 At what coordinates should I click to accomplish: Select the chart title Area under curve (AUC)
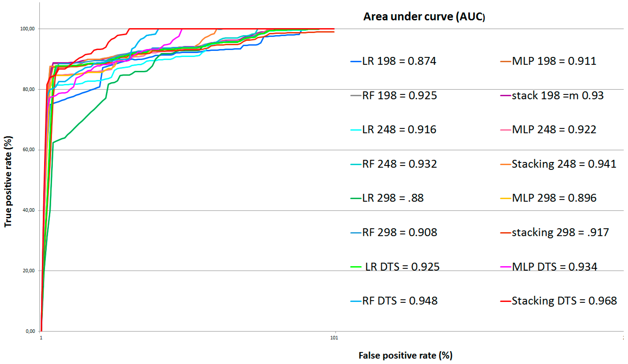pyautogui.click(x=424, y=17)
